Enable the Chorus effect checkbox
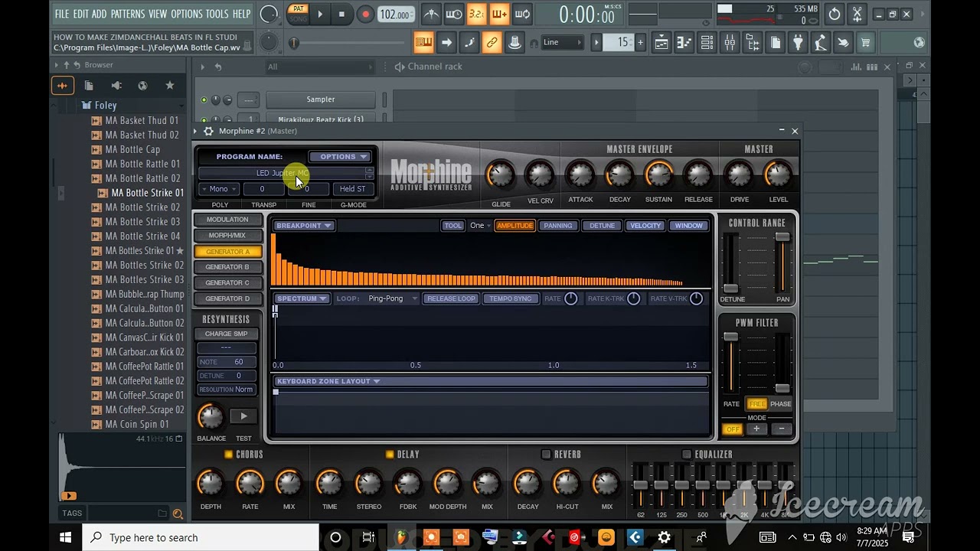 coord(228,455)
